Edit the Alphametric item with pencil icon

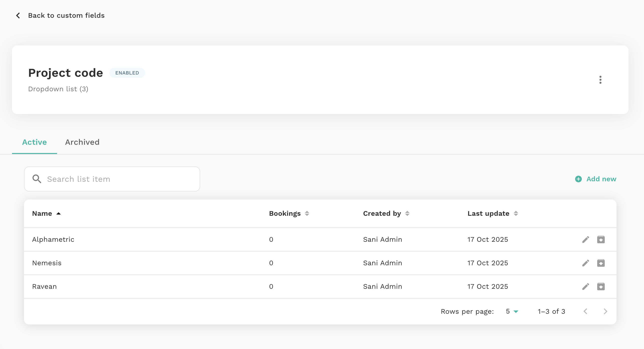586,239
